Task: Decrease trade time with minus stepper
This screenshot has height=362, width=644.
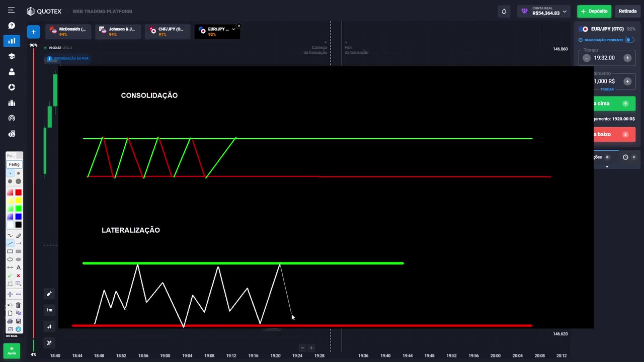Action: 587,58
